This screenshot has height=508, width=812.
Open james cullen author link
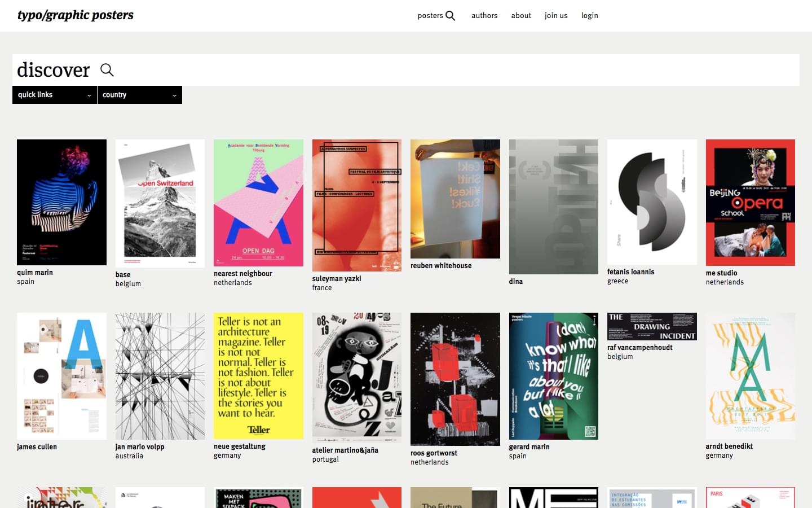[x=37, y=447]
